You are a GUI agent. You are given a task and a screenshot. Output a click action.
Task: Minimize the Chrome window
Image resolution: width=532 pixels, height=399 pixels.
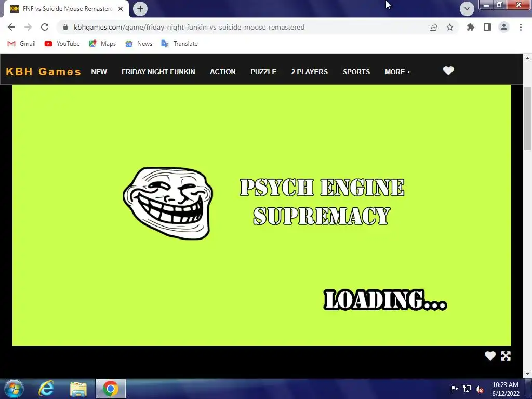coord(486,5)
